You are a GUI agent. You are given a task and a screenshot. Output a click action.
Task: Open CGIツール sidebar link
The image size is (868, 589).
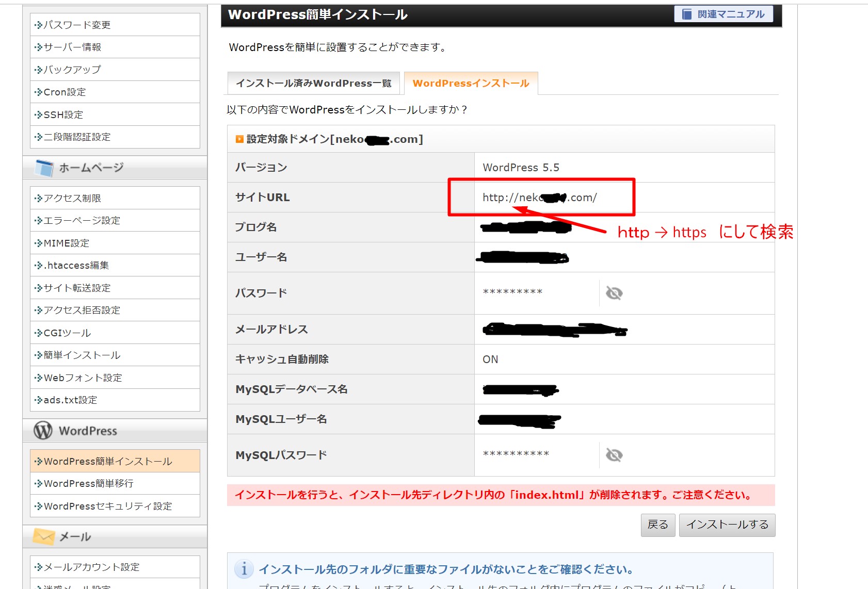pyautogui.click(x=115, y=333)
